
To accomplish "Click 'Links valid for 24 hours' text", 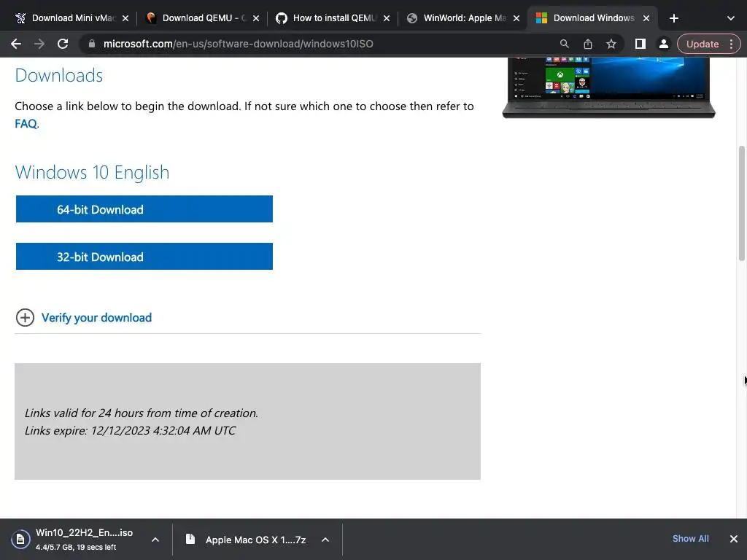I will tap(142, 413).
